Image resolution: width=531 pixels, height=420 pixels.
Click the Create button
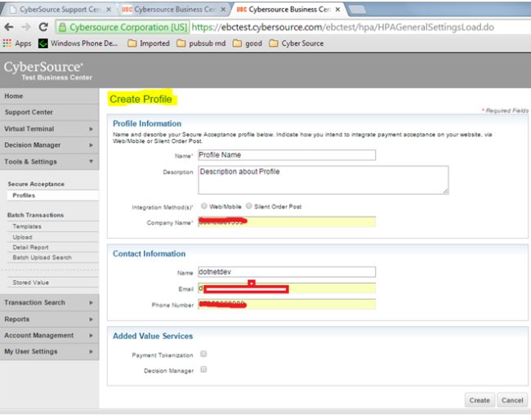[480, 400]
